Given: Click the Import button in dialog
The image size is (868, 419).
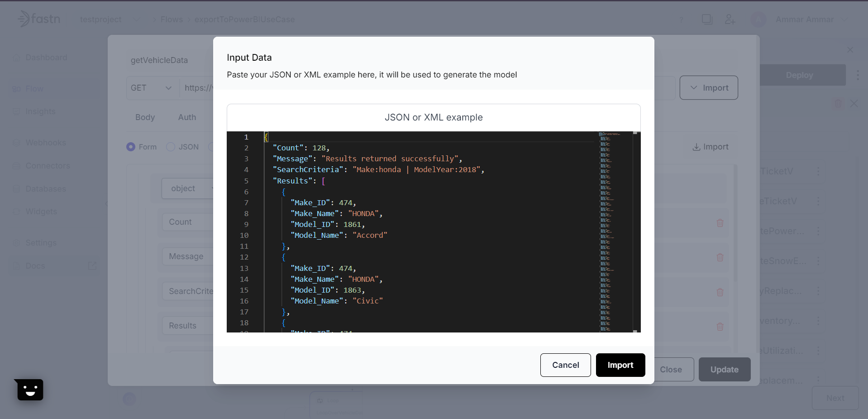Looking at the screenshot, I should tap(620, 365).
